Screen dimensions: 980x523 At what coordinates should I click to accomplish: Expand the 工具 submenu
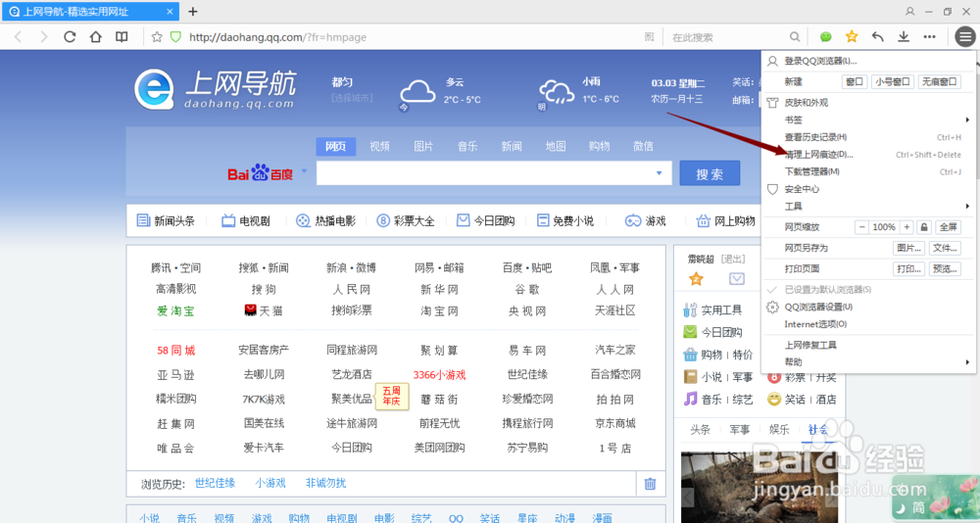868,207
